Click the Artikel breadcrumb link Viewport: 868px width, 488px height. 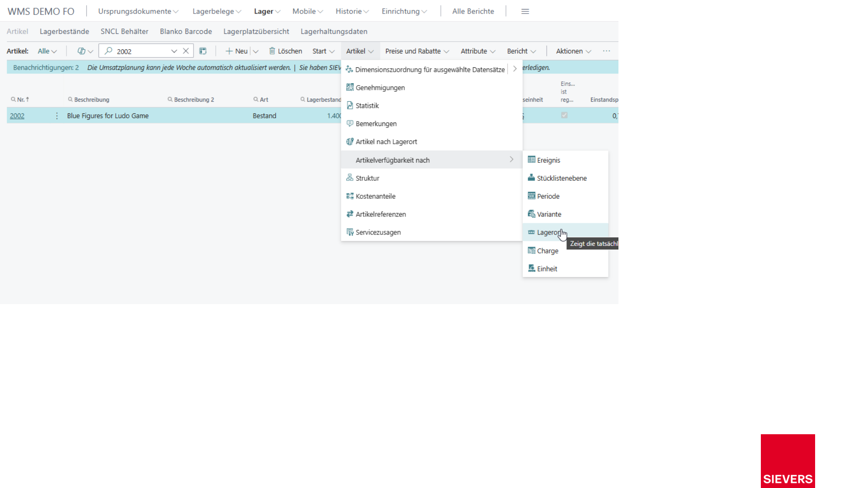[17, 31]
